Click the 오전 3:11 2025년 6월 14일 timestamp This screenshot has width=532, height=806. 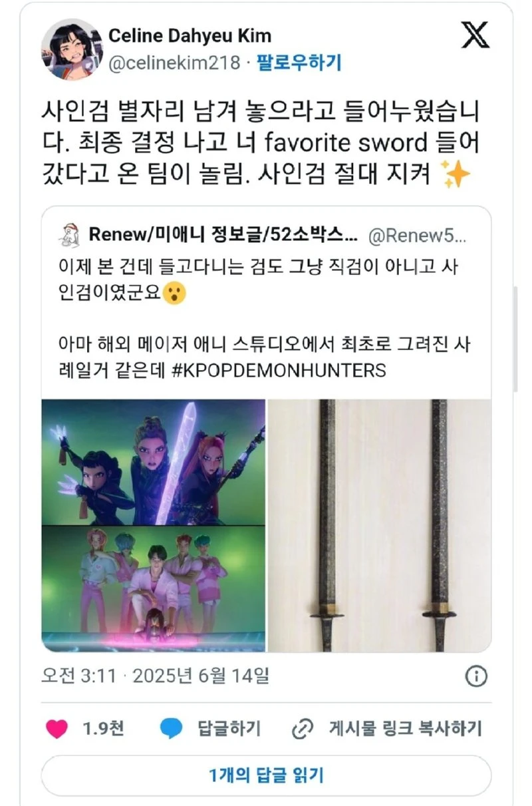pos(155,676)
